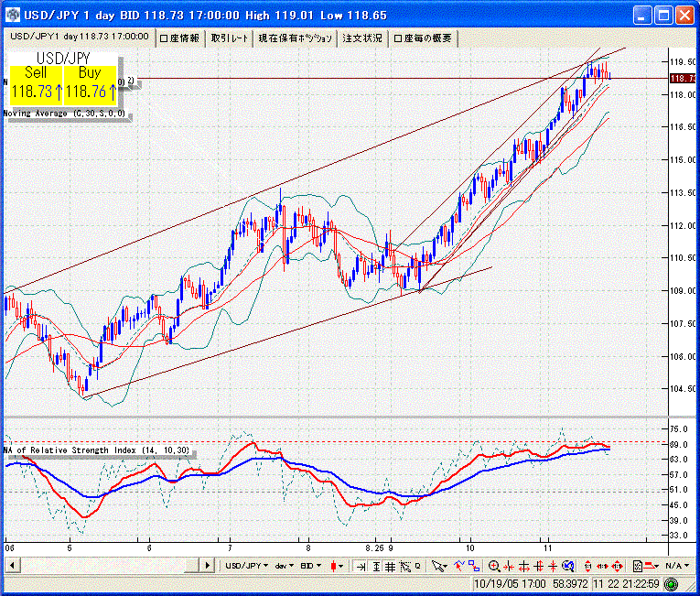
Task: Click the red 118.73 price marker
Action: pos(683,79)
